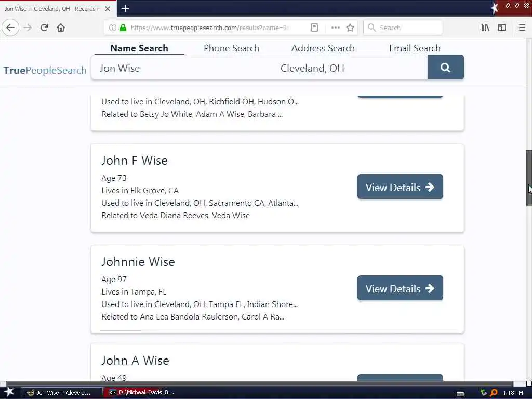The image size is (532, 399).
Task: Click the magnifier search submit button
Action: pyautogui.click(x=445, y=67)
